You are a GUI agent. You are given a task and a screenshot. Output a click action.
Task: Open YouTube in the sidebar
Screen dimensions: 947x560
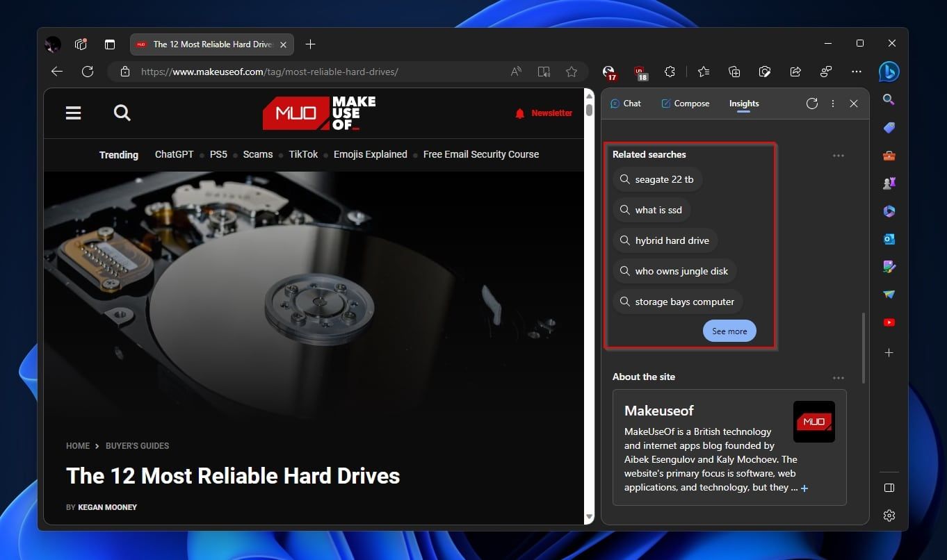coord(889,322)
